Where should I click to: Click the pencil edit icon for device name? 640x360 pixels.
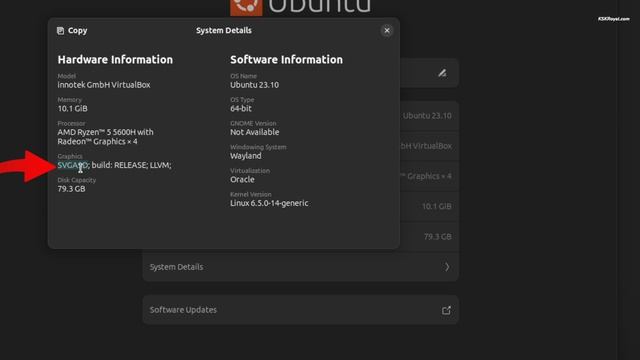pos(442,73)
